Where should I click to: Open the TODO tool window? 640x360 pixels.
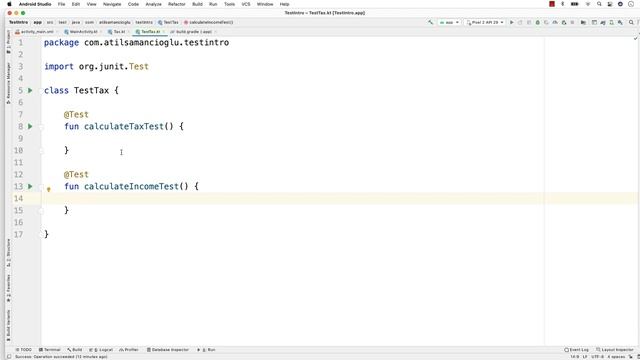(24, 350)
